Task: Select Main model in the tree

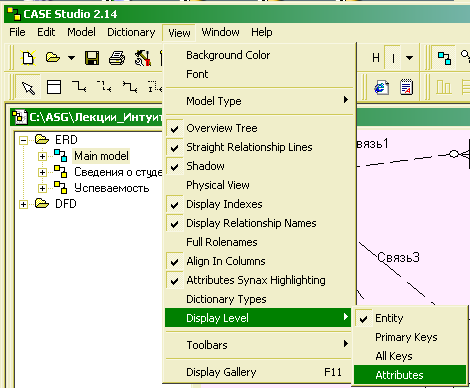Action: [x=101, y=156]
